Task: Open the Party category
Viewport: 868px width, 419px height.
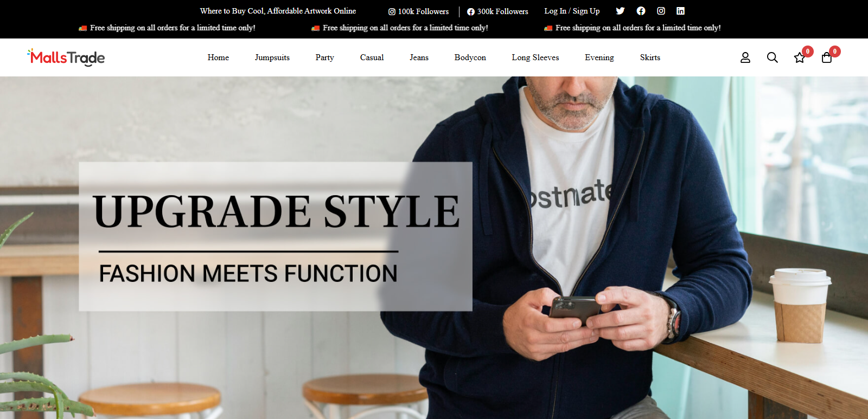Action: [325, 57]
